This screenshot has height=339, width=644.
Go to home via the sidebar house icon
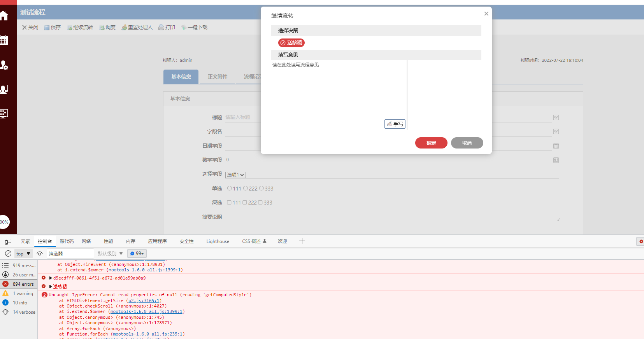(x=4, y=16)
